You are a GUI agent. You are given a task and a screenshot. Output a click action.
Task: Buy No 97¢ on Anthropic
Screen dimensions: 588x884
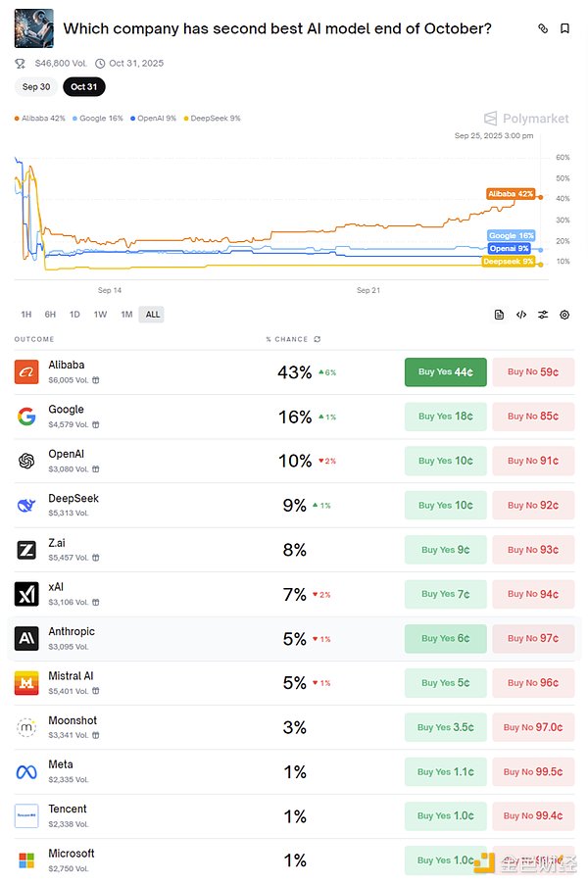[x=533, y=638]
